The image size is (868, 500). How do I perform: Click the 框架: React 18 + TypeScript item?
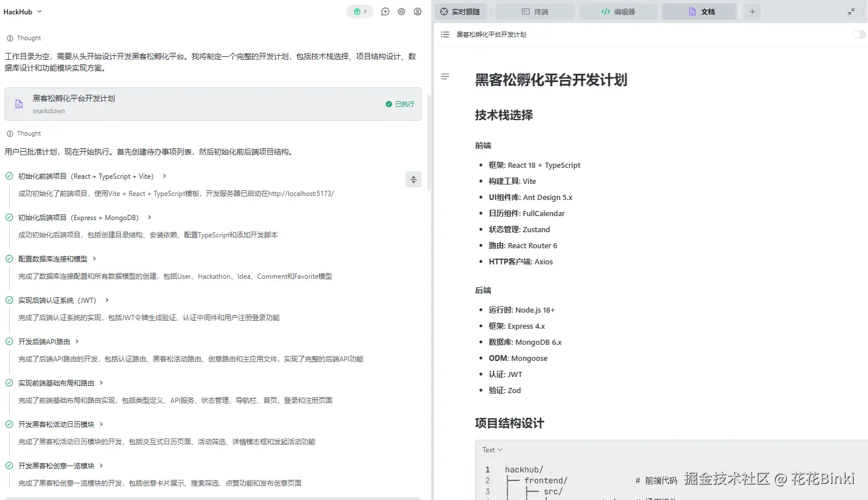(534, 165)
